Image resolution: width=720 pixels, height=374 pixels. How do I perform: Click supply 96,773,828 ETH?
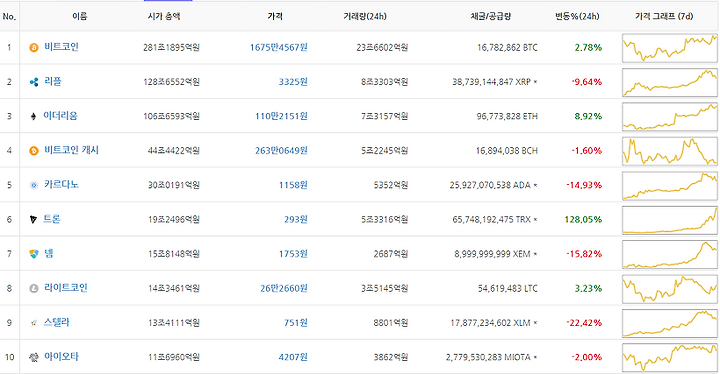point(507,116)
